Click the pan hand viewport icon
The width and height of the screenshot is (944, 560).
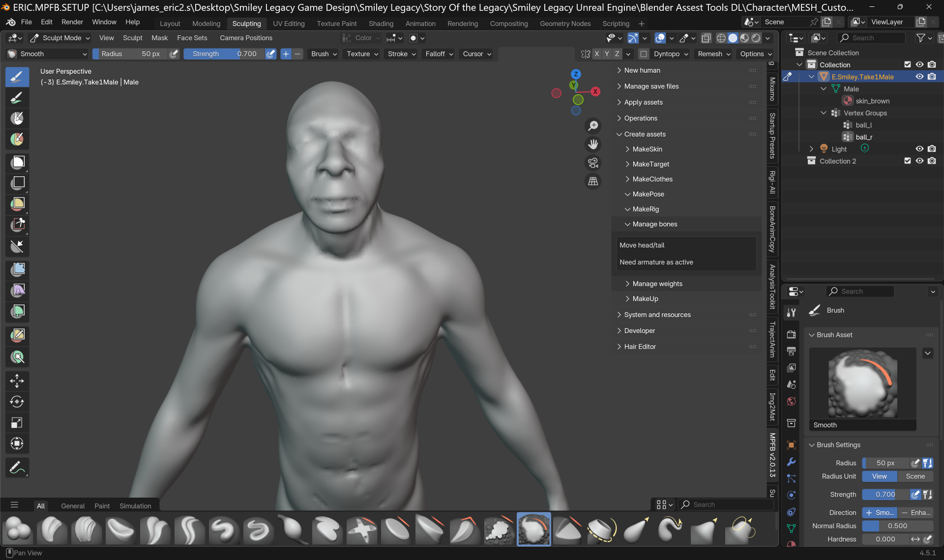[x=593, y=144]
